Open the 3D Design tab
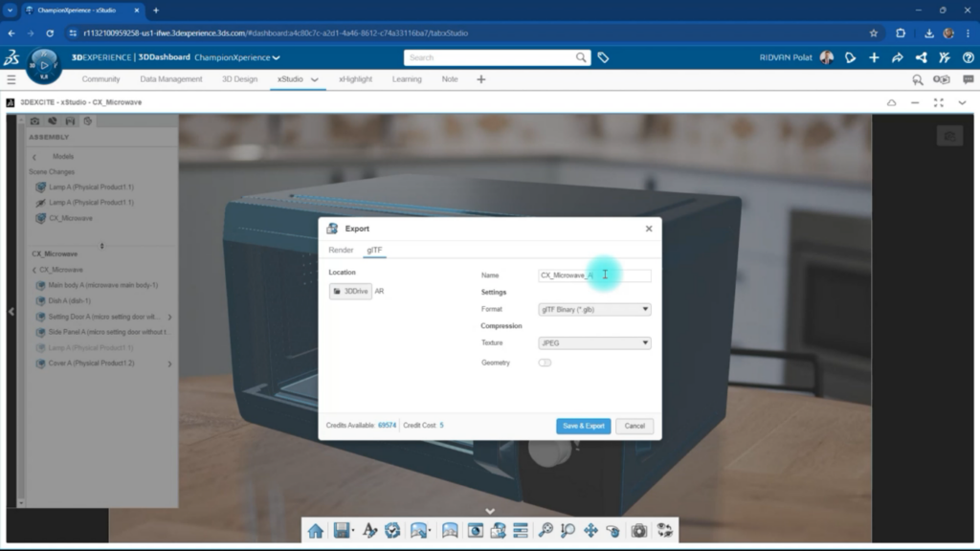The image size is (980, 551). [x=239, y=79]
